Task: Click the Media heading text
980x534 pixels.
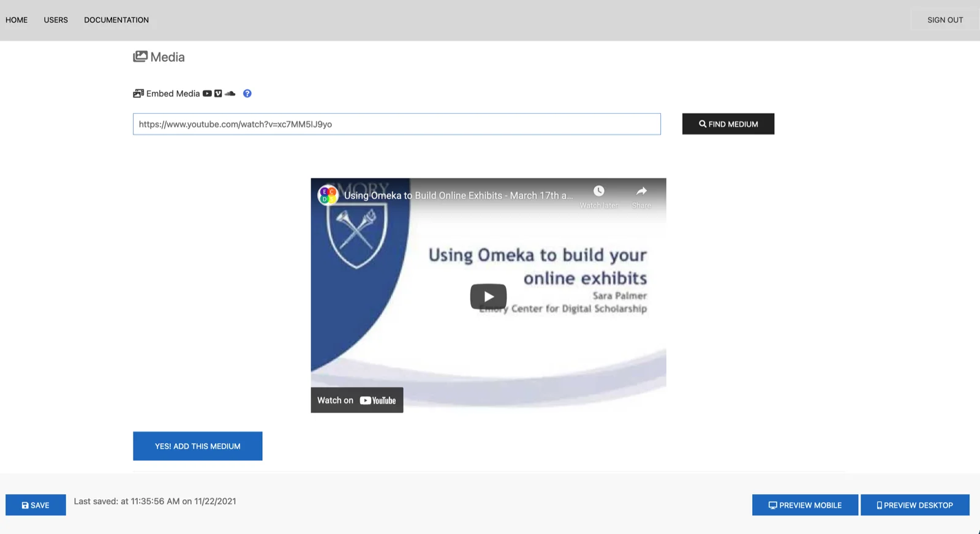Action: (167, 57)
